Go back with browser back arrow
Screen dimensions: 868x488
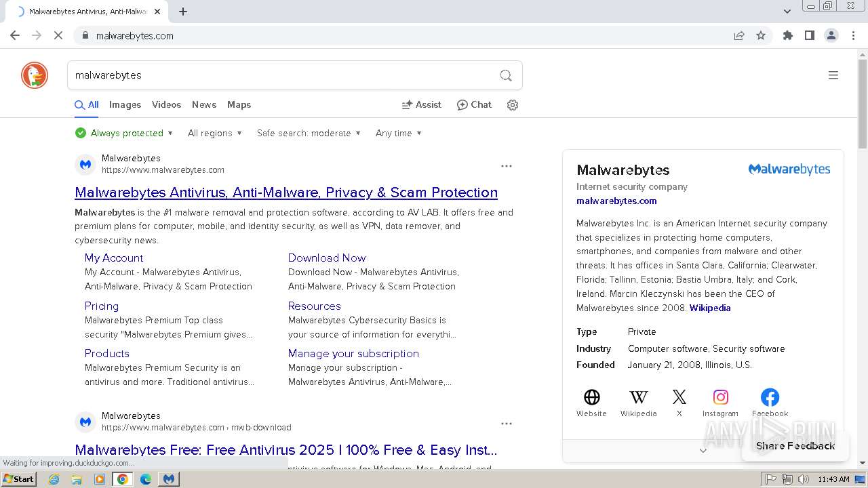tap(15, 35)
